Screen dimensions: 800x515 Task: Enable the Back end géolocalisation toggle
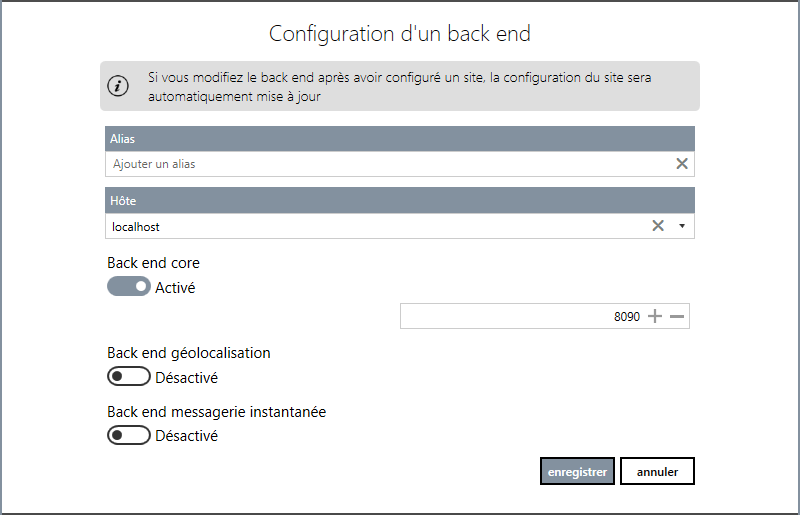(129, 377)
